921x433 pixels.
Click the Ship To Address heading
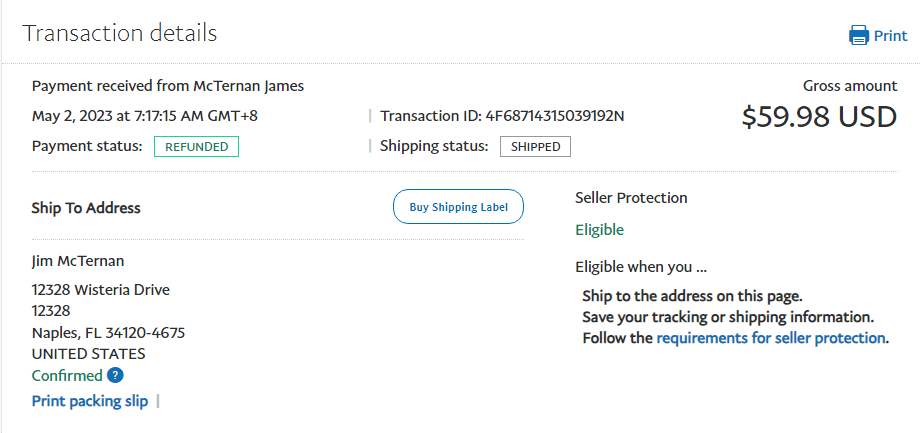point(86,208)
